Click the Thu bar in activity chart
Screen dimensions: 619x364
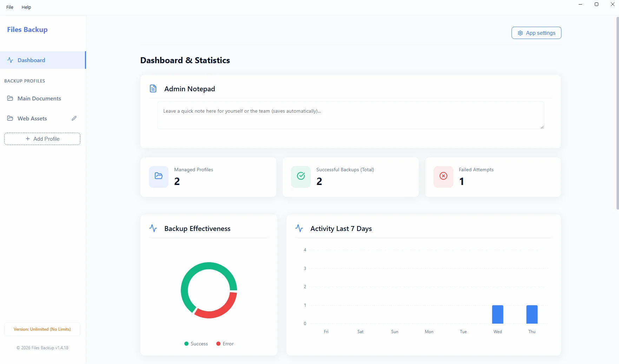[532, 315]
